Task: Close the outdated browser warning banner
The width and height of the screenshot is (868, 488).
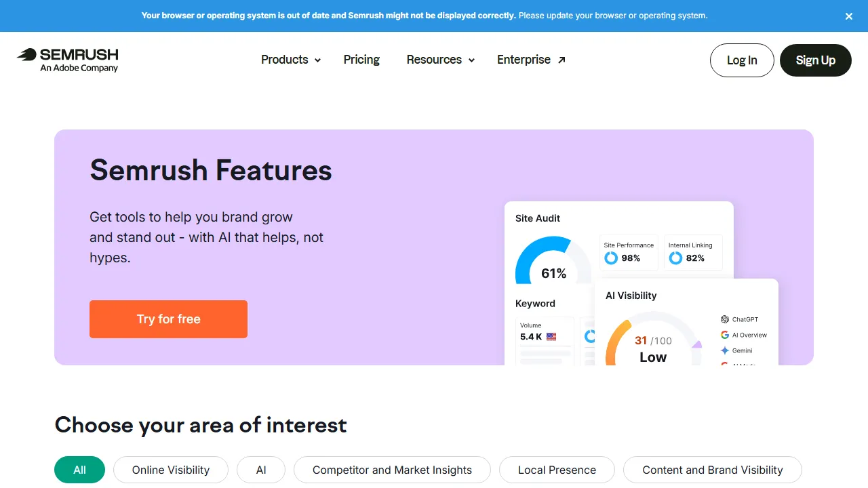Action: click(849, 16)
